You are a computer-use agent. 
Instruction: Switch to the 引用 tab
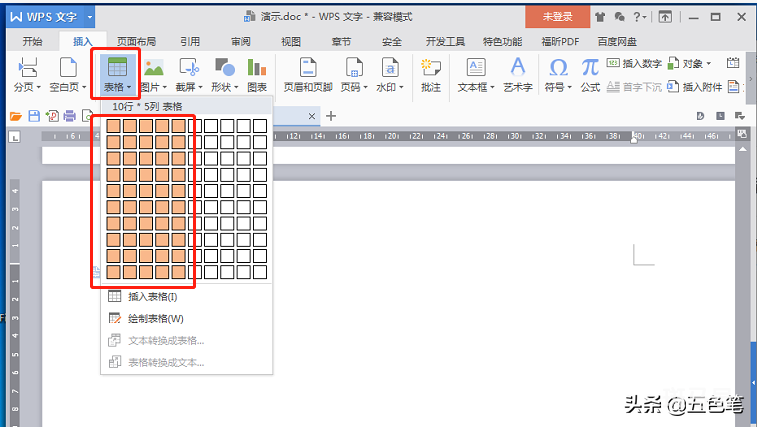click(x=190, y=42)
